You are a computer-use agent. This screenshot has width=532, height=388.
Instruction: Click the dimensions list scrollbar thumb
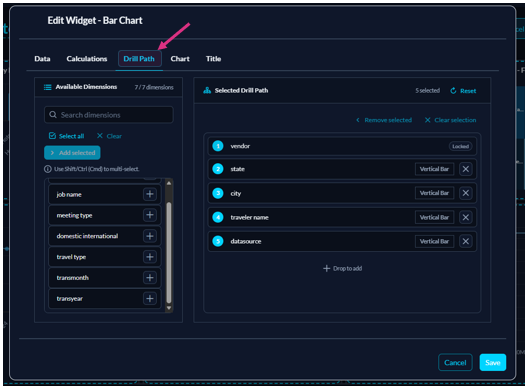click(x=169, y=253)
